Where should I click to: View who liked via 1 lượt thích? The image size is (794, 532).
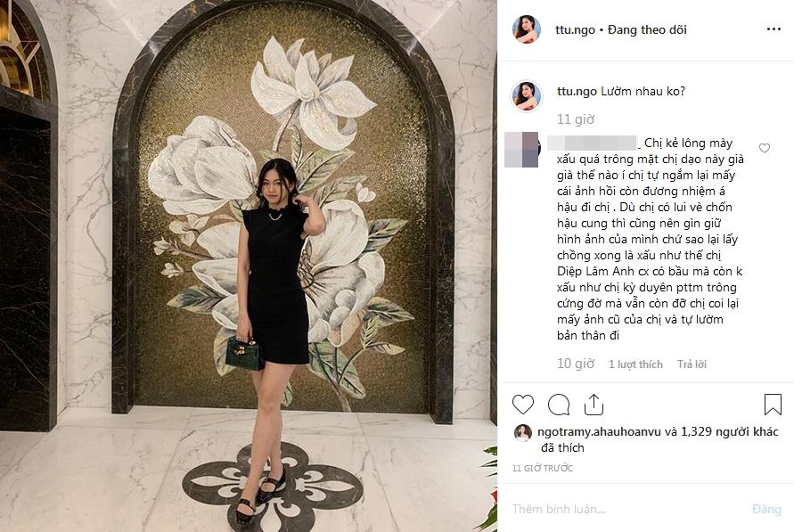coord(635,364)
